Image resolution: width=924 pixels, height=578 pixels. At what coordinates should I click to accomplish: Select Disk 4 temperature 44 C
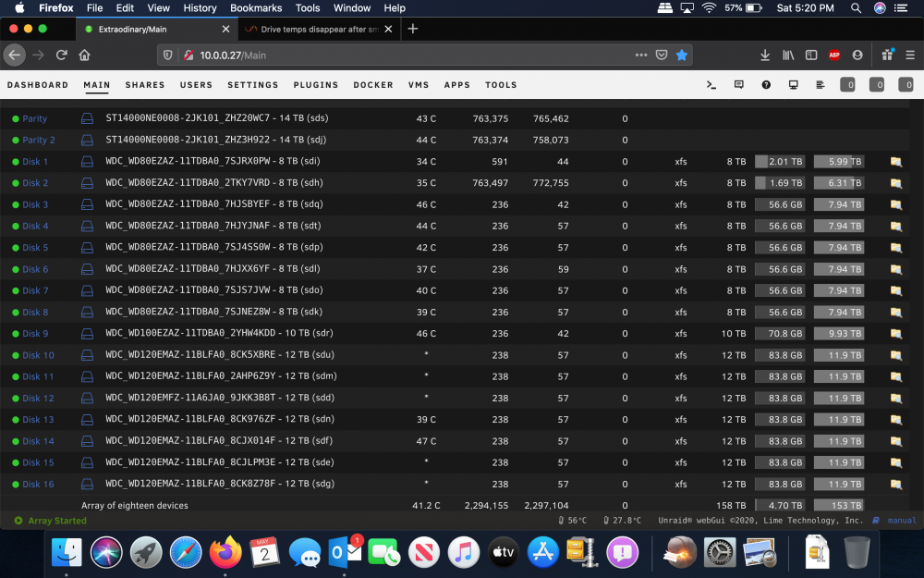pyautogui.click(x=426, y=226)
